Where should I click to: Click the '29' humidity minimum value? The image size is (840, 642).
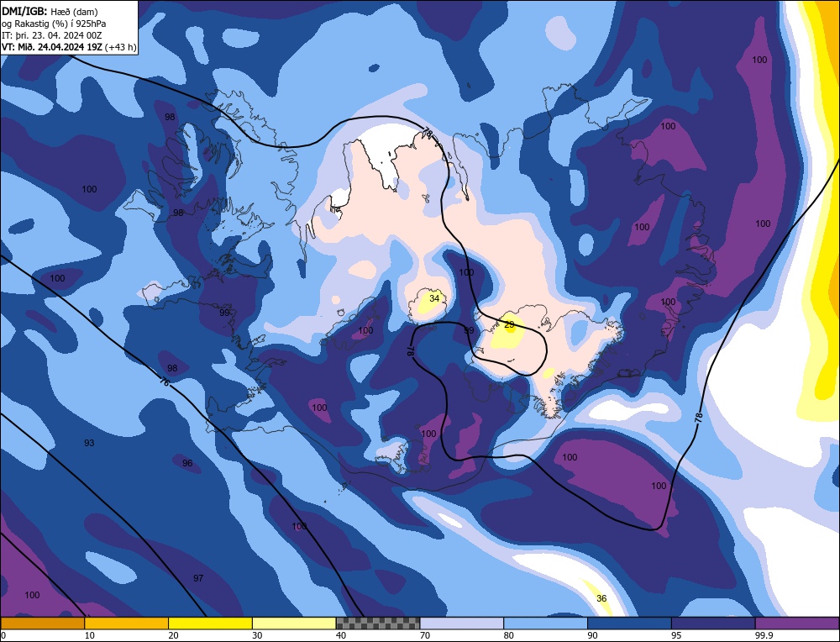(x=510, y=324)
